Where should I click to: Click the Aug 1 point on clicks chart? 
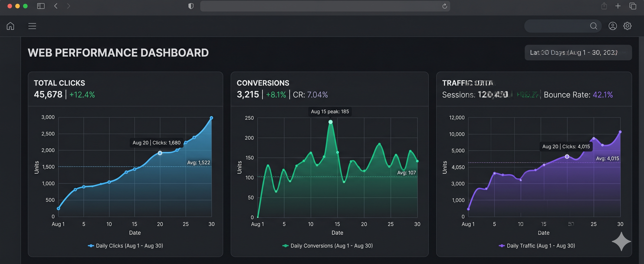pyautogui.click(x=59, y=208)
